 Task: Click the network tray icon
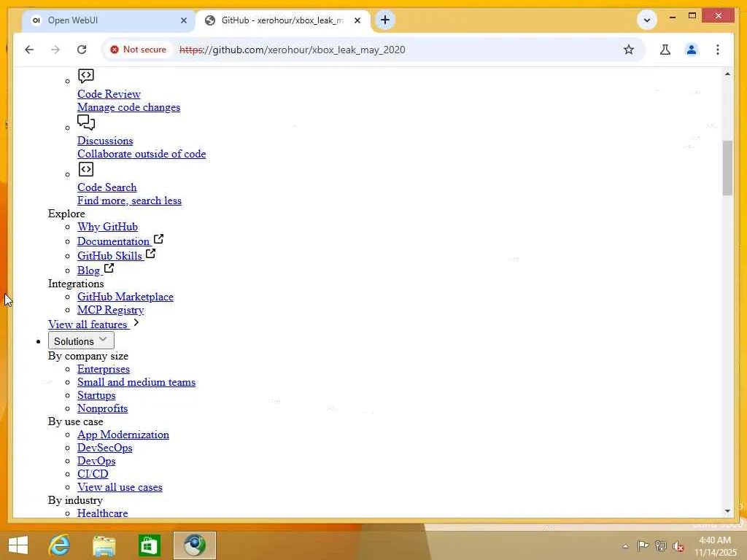660,545
